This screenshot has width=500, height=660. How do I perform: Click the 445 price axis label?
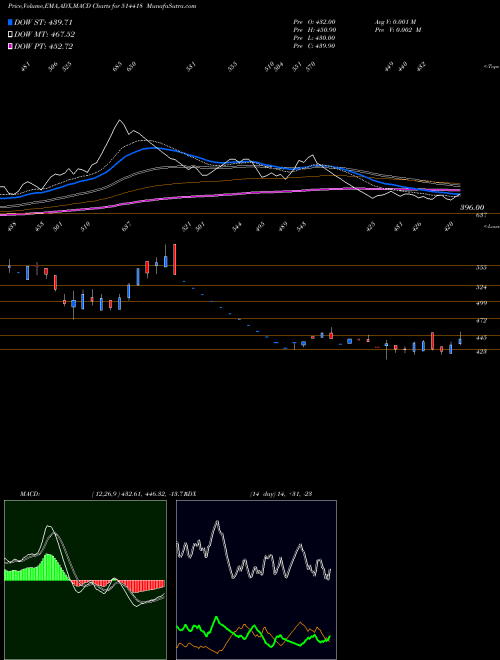tap(481, 338)
